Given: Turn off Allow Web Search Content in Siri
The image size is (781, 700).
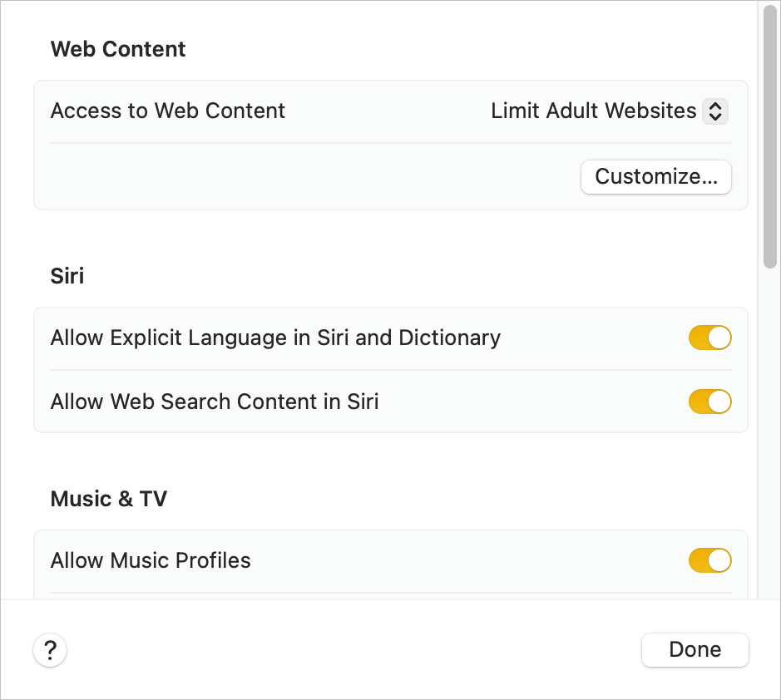Looking at the screenshot, I should coord(709,402).
